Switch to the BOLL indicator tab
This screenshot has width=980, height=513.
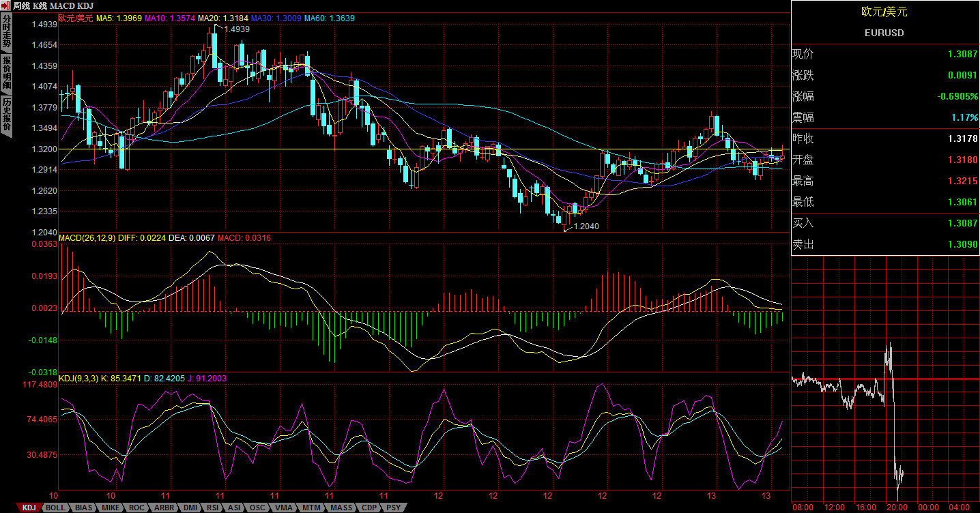(56, 508)
